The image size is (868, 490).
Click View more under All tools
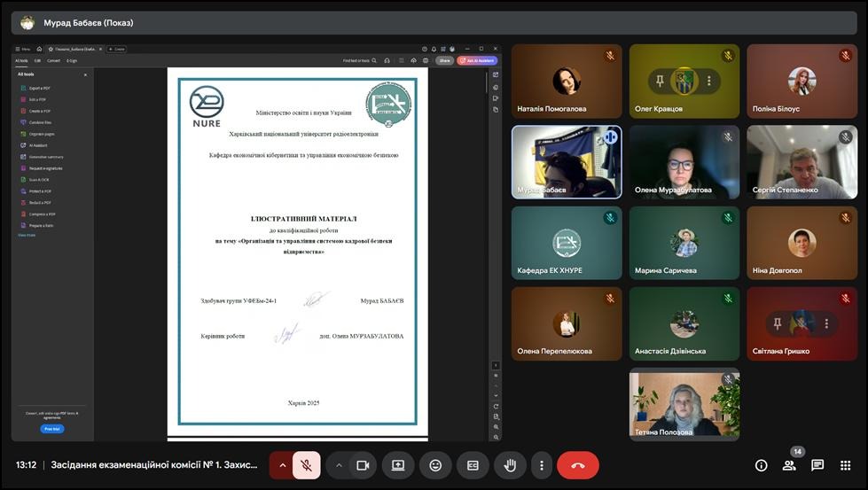[27, 235]
